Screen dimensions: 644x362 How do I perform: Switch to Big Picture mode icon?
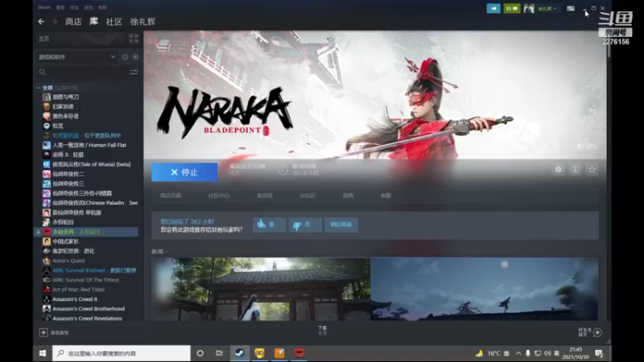click(571, 8)
